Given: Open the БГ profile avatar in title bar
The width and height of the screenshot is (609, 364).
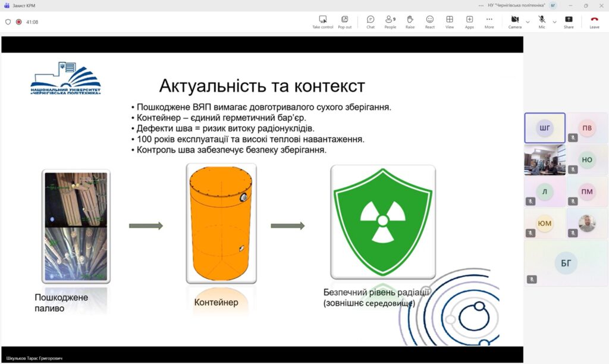Looking at the screenshot, I should pyautogui.click(x=553, y=5).
